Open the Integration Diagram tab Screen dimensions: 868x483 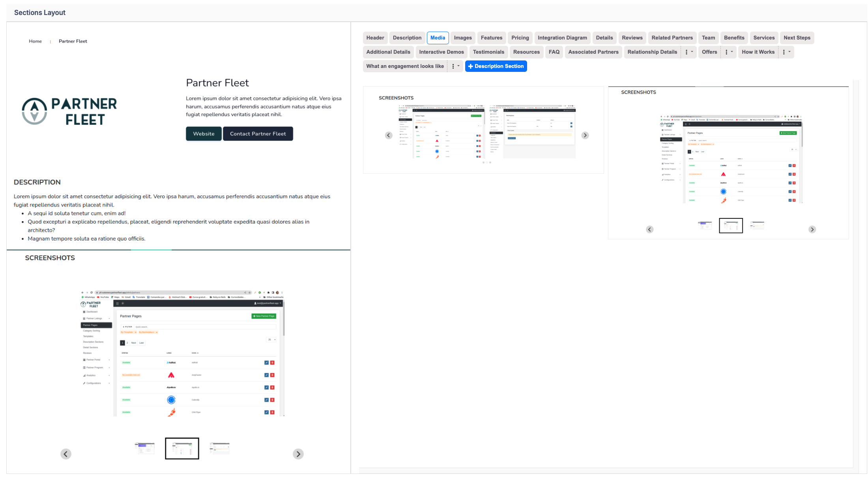click(562, 38)
